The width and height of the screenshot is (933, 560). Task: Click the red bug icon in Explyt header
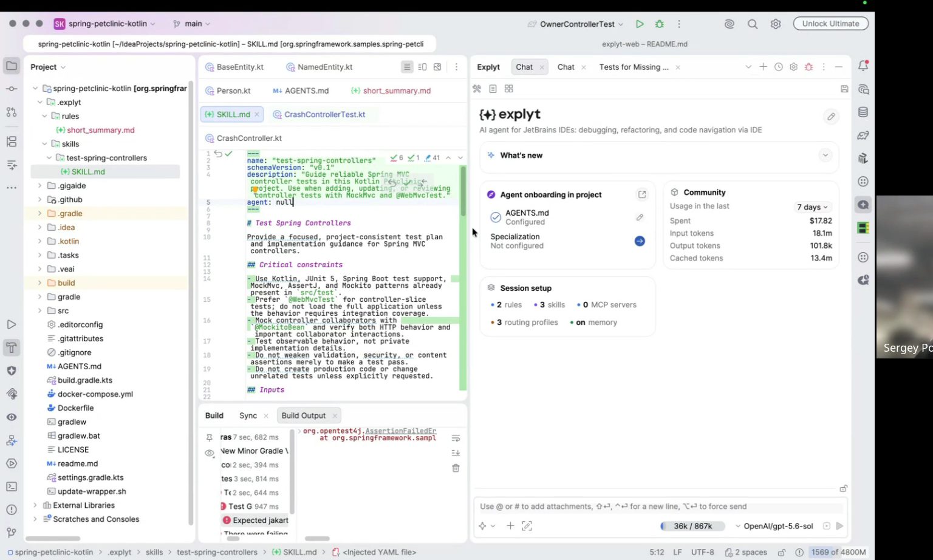click(x=808, y=67)
